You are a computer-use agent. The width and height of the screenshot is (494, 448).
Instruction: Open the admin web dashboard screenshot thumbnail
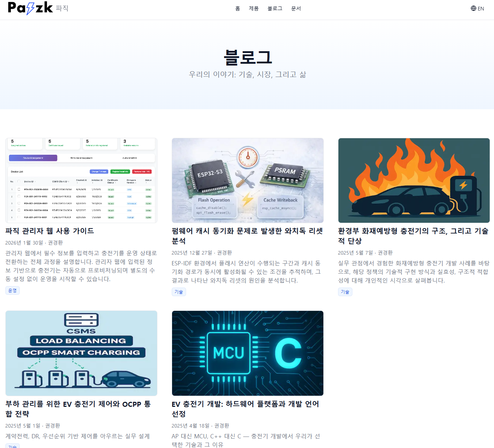[81, 180]
